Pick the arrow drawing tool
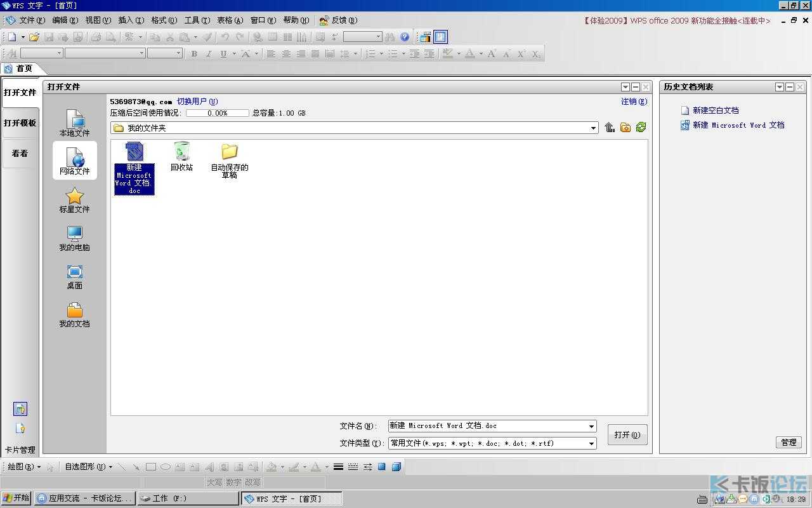The height and width of the screenshot is (508, 812). point(136,467)
